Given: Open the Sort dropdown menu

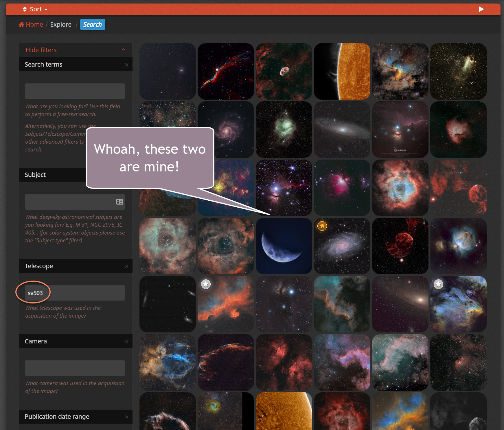Looking at the screenshot, I should pos(35,9).
